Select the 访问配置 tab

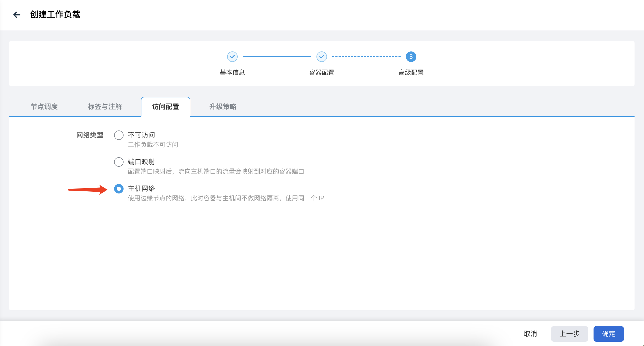point(165,107)
